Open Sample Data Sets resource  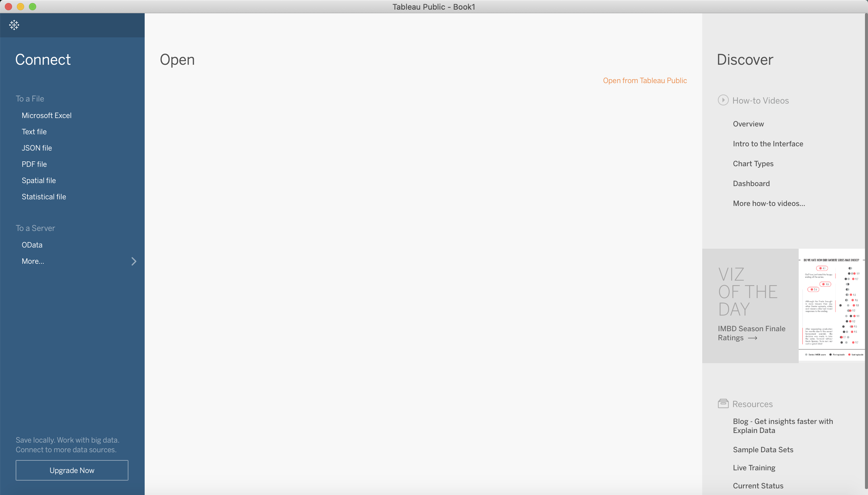pyautogui.click(x=763, y=450)
